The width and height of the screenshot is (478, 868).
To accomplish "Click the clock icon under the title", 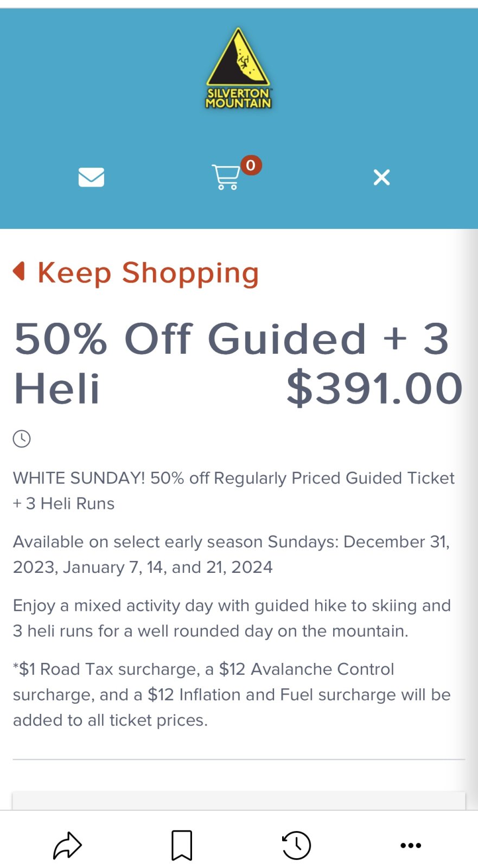I will [22, 438].
